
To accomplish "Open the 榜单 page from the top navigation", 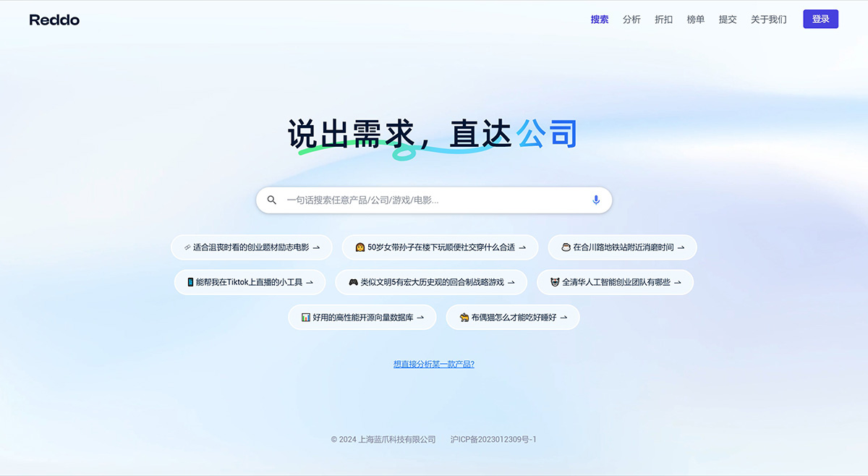I will point(695,20).
